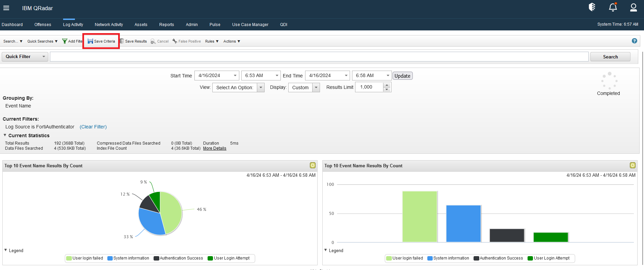The image size is (644, 270).
Task: Click False Positive in the toolbar
Action: pos(186,41)
